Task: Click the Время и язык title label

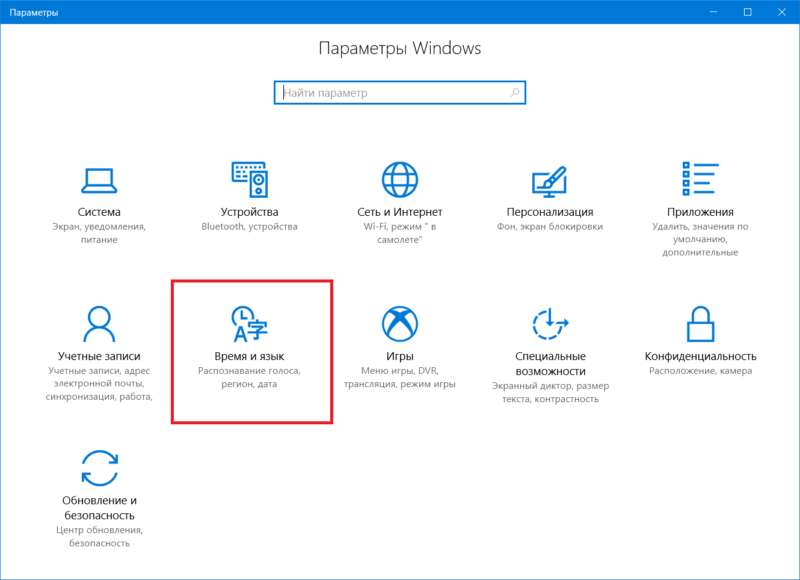Action: coord(249,356)
